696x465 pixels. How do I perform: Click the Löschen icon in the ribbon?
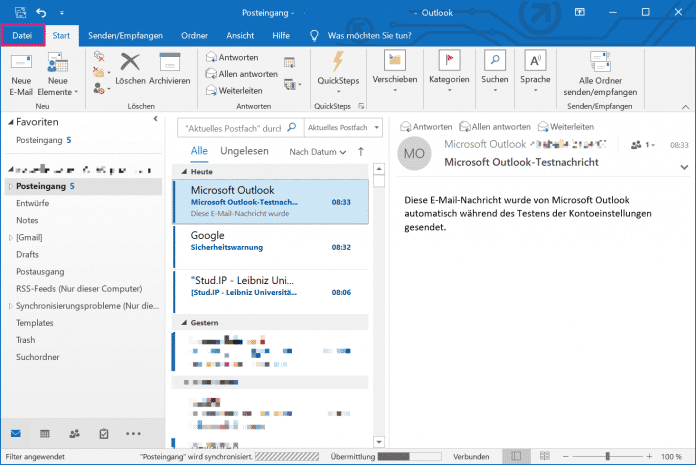(130, 69)
